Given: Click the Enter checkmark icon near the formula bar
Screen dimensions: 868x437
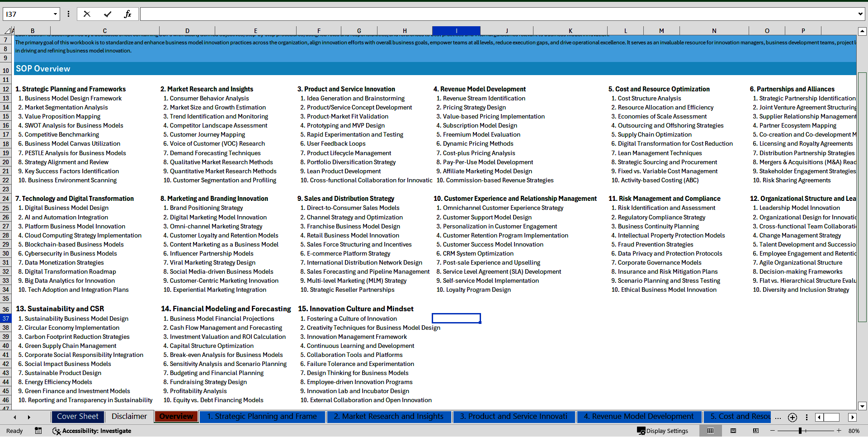Looking at the screenshot, I should (x=106, y=14).
